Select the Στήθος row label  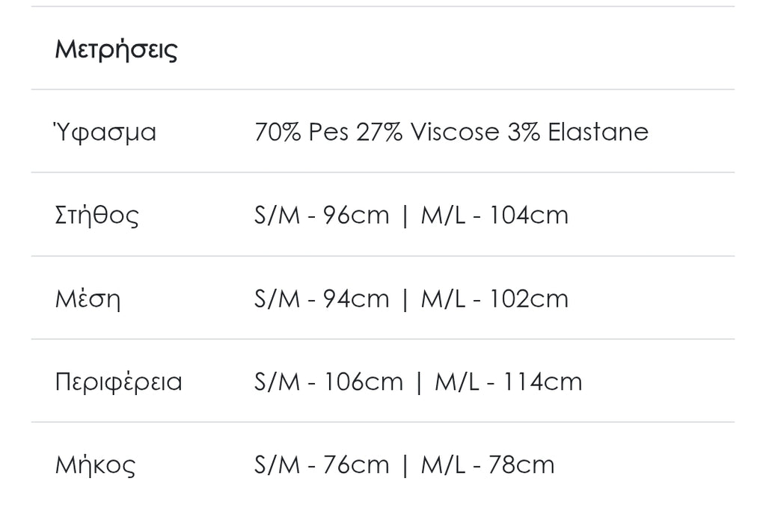coord(97,215)
